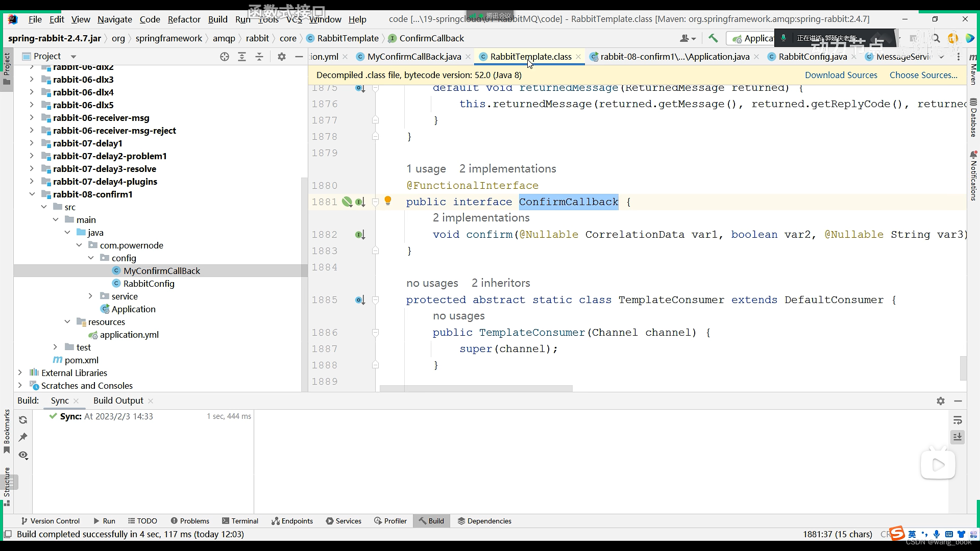Collapse the rabbit-08-confirm1 module
The image size is (980, 551).
[32, 194]
